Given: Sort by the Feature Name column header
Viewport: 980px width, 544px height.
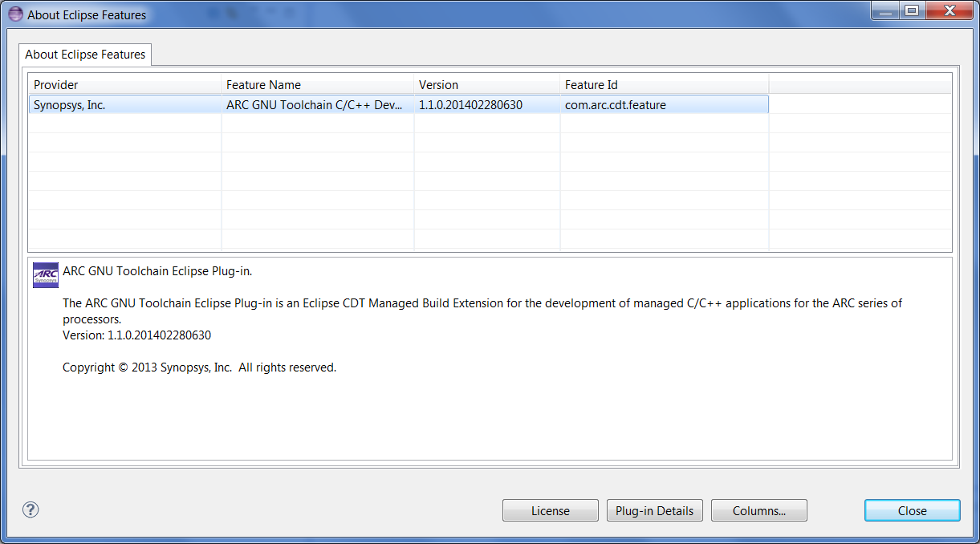Looking at the screenshot, I should [318, 84].
